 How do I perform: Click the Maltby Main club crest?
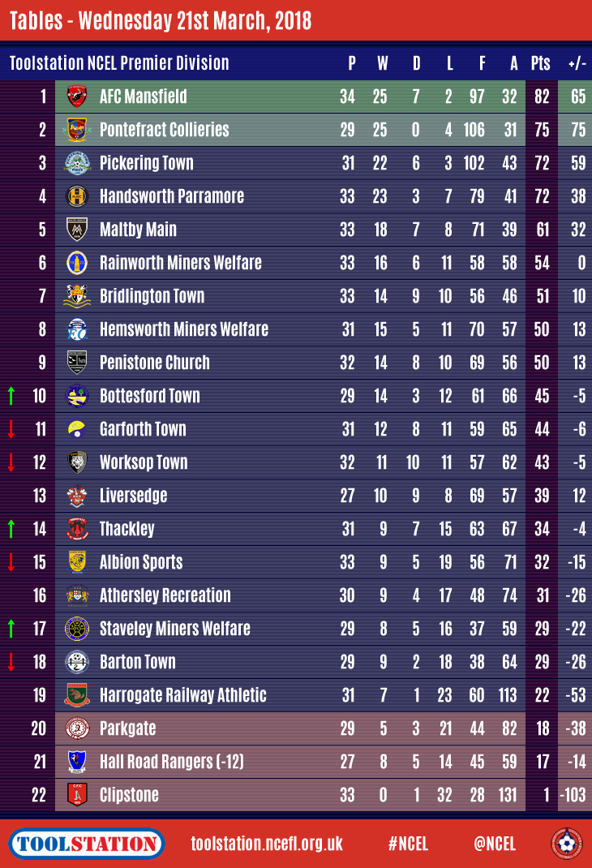(77, 230)
